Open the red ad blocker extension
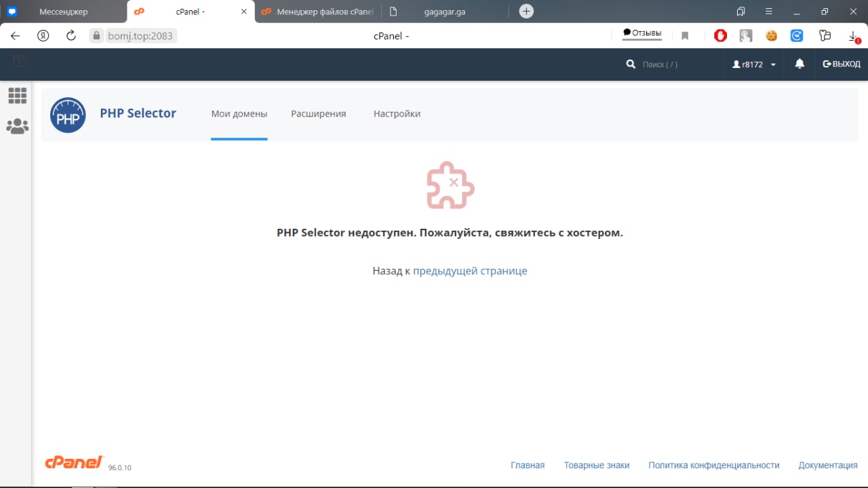Viewport: 868px width, 488px height. tap(720, 36)
